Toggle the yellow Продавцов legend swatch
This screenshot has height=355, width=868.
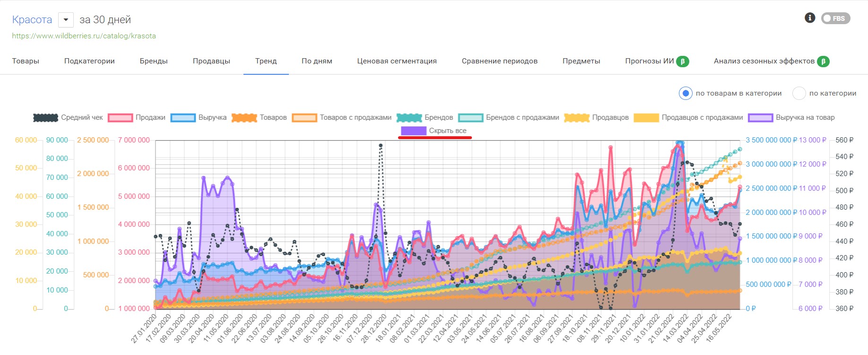click(x=577, y=118)
